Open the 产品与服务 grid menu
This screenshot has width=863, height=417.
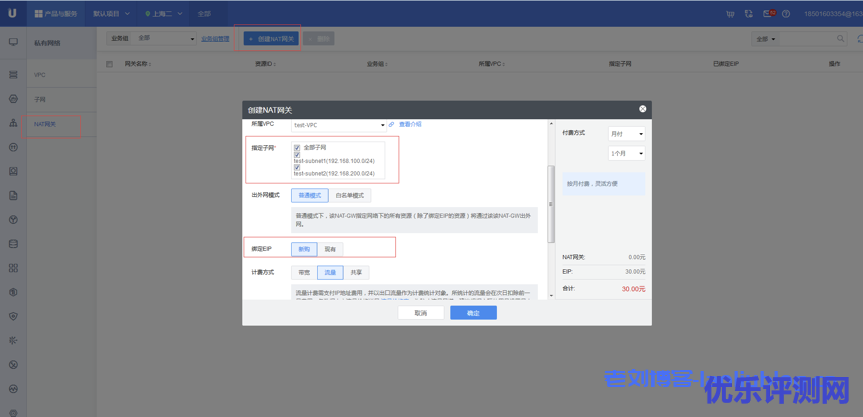click(x=56, y=14)
